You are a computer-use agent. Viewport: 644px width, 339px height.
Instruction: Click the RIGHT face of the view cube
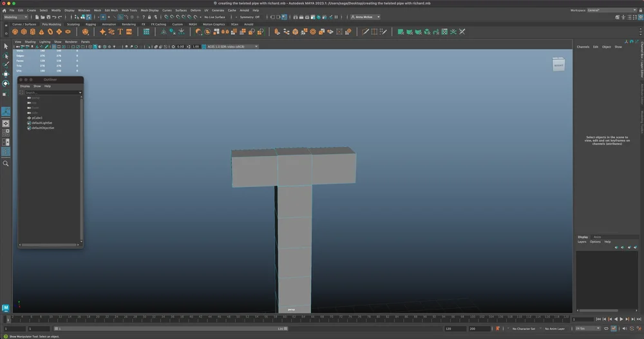558,65
